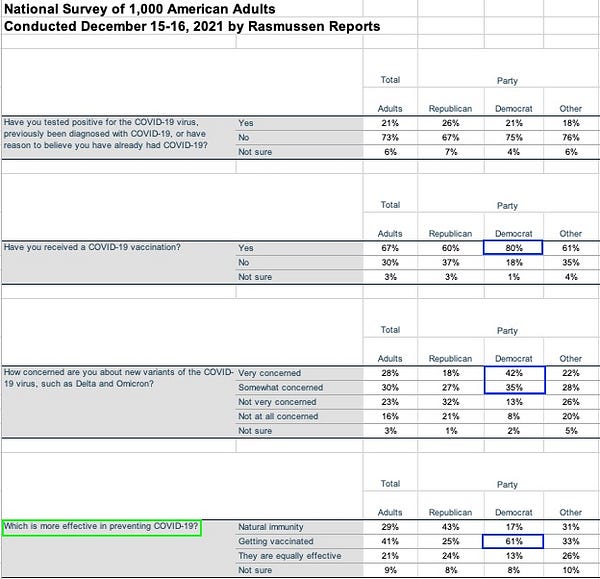Screen dimensions: 600x579
Task: Select the 24% Republican 'equally effective' cell
Action: click(450, 556)
